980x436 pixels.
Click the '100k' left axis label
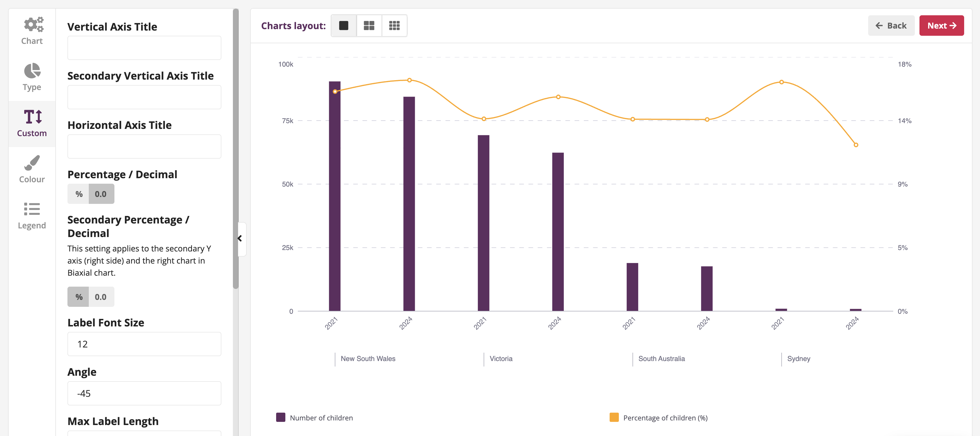286,64
